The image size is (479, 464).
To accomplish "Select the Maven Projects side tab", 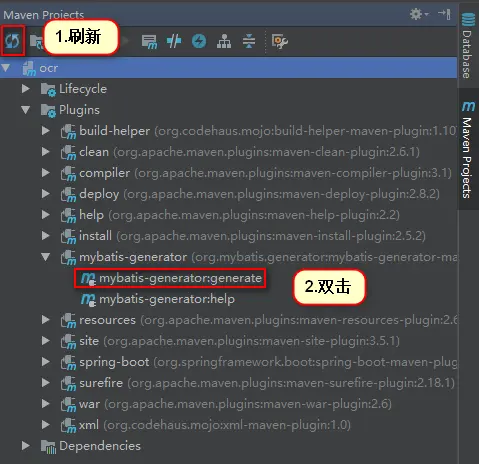I will 468,149.
